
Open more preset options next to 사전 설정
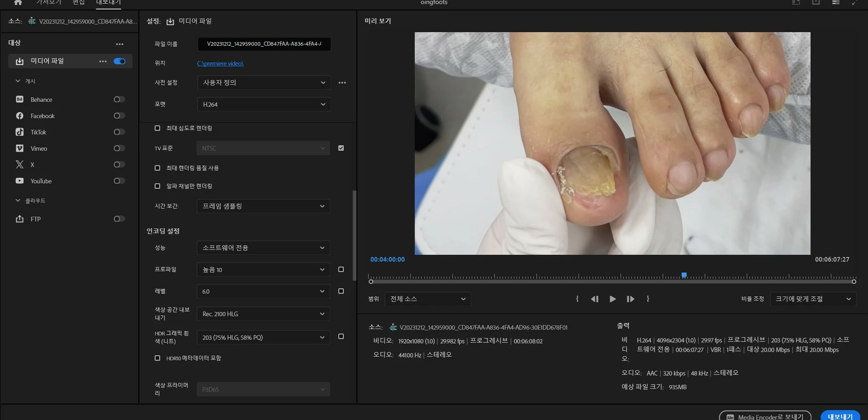coord(342,82)
